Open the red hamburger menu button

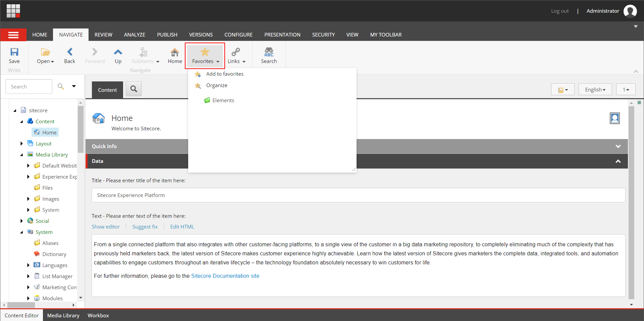[x=13, y=35]
